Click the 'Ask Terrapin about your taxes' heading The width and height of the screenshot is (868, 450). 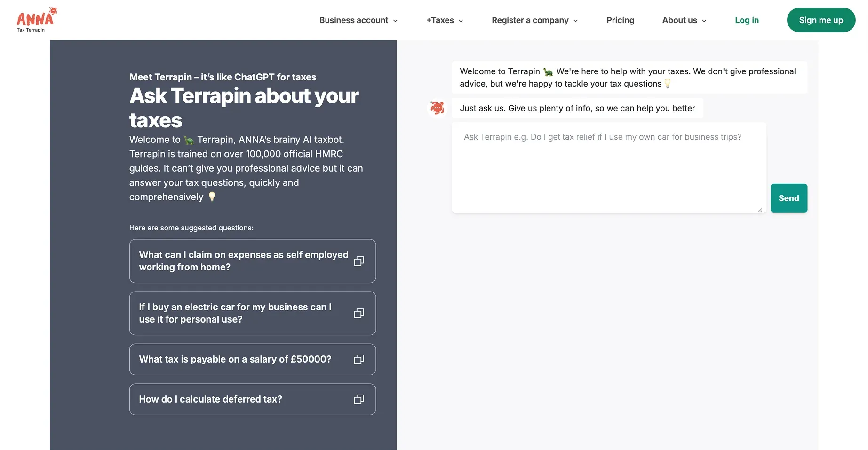point(244,108)
